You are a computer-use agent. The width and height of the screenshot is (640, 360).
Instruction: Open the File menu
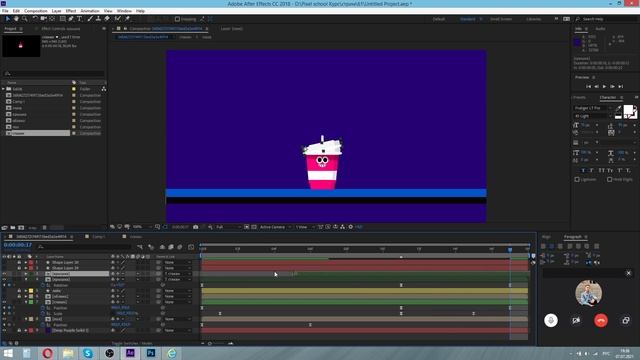(5, 11)
